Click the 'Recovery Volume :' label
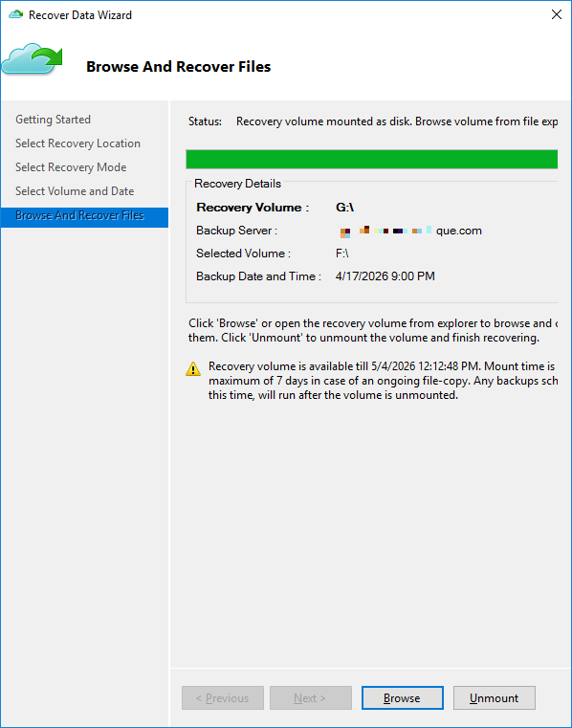The width and height of the screenshot is (572, 728). click(x=253, y=208)
